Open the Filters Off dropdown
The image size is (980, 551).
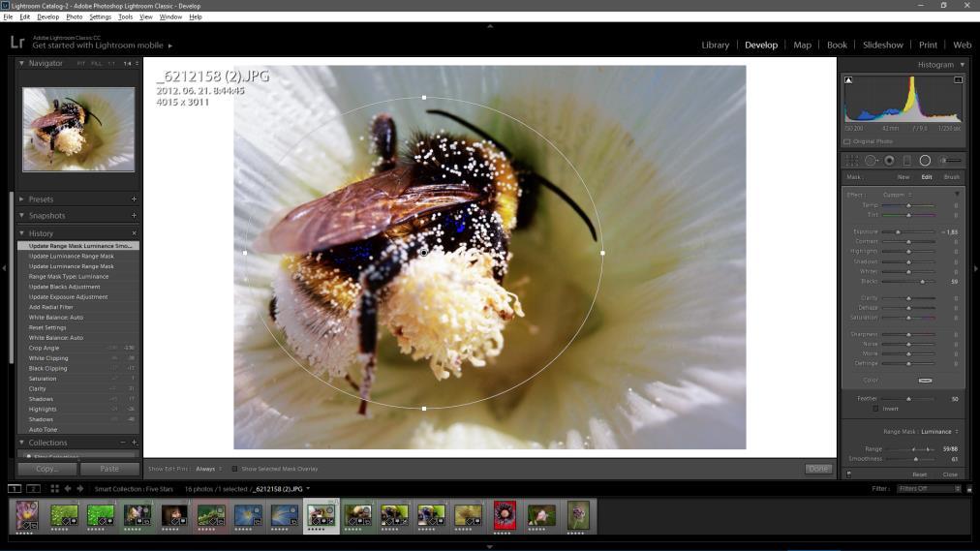pos(930,488)
